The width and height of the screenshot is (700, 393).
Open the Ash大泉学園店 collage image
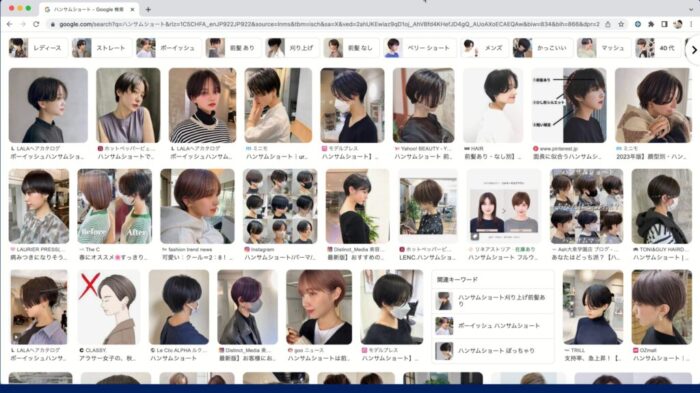[x=587, y=206]
